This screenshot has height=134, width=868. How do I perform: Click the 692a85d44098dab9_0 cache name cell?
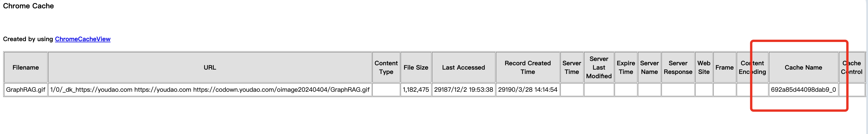click(803, 89)
